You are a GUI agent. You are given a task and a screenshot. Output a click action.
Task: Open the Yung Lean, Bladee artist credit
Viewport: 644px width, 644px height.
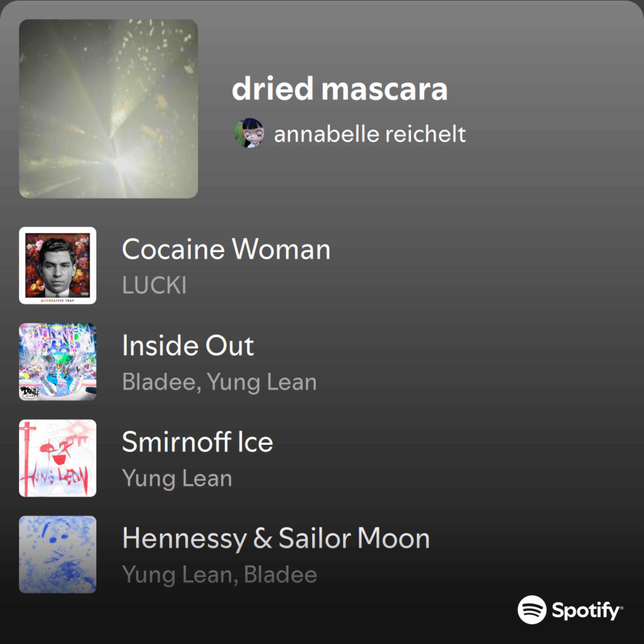(220, 575)
